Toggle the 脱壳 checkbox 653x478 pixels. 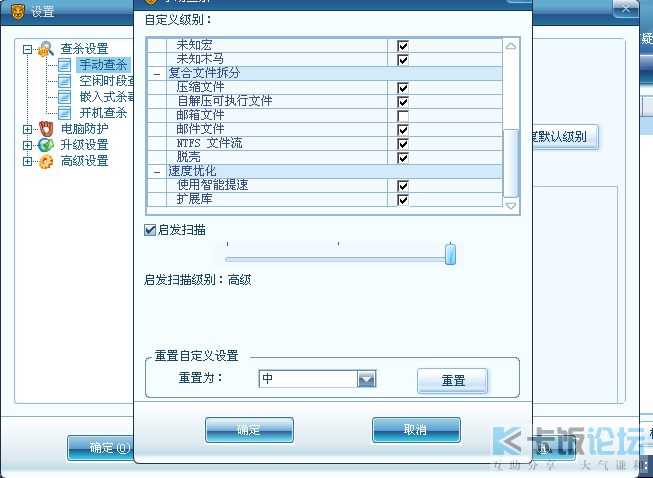(403, 158)
